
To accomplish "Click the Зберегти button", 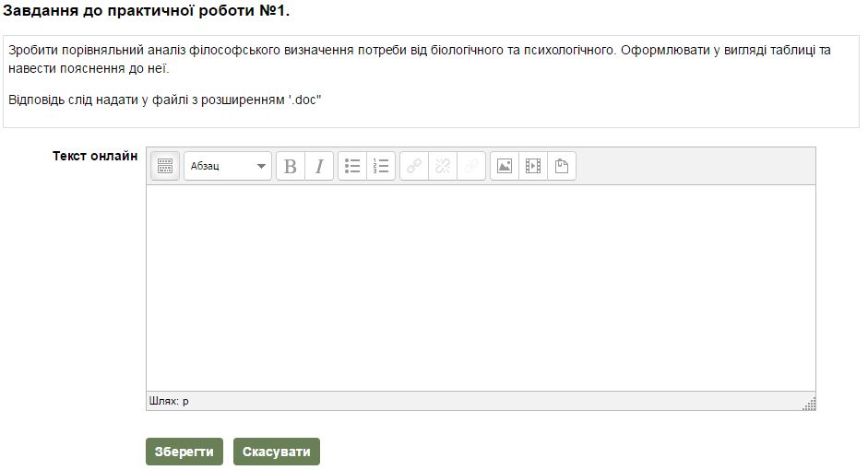I will pyautogui.click(x=184, y=452).
